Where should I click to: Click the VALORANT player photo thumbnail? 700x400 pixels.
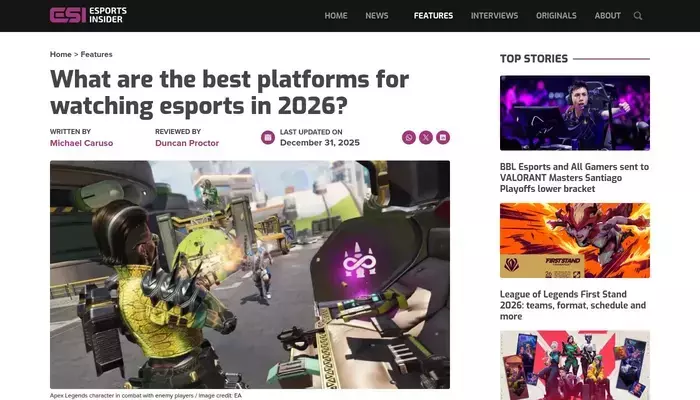[575, 113]
